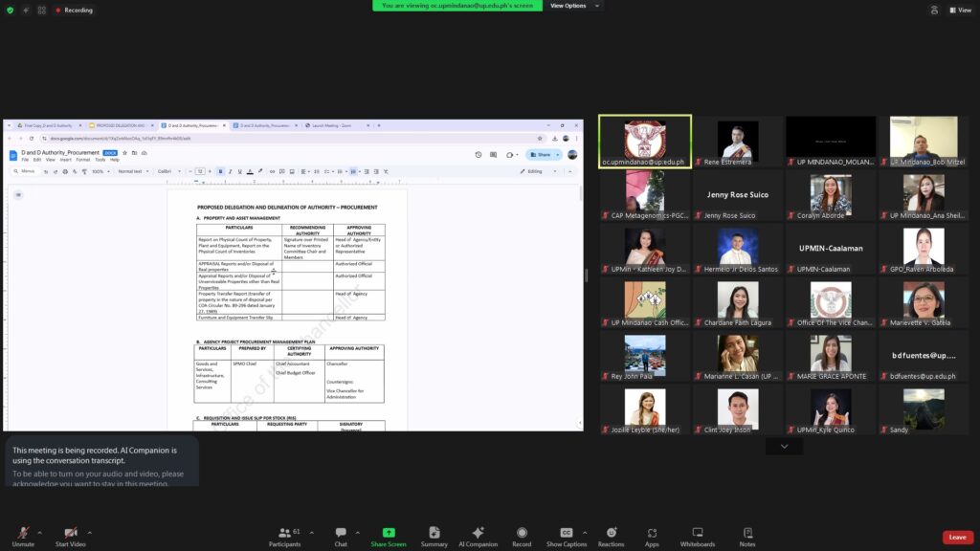
Task: Click the Record button
Action: (x=522, y=536)
